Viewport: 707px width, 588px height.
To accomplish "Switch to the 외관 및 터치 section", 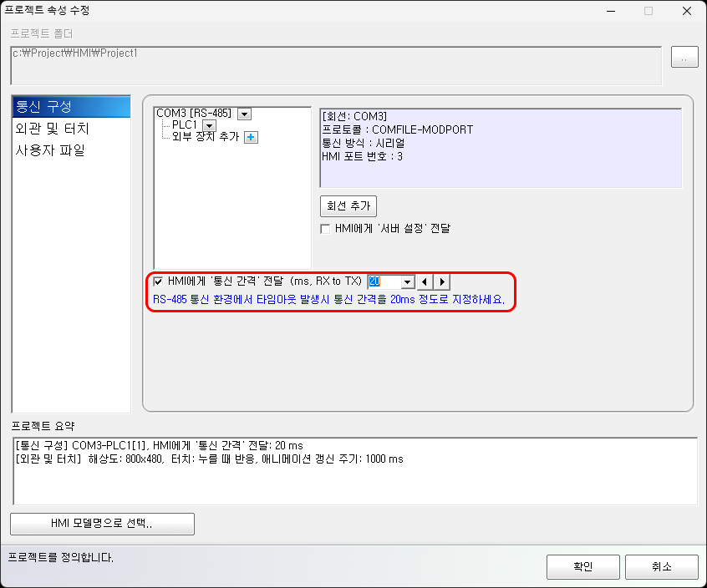I will [x=52, y=129].
